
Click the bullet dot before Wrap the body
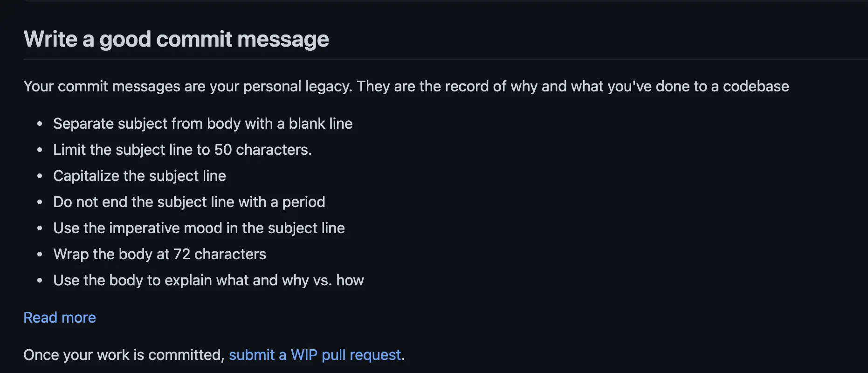[x=40, y=255]
